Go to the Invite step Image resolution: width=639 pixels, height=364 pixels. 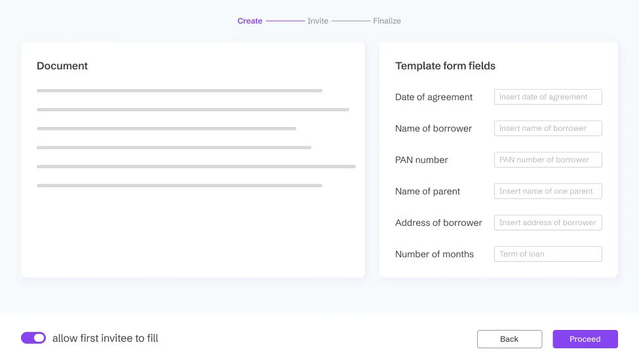pos(318,21)
